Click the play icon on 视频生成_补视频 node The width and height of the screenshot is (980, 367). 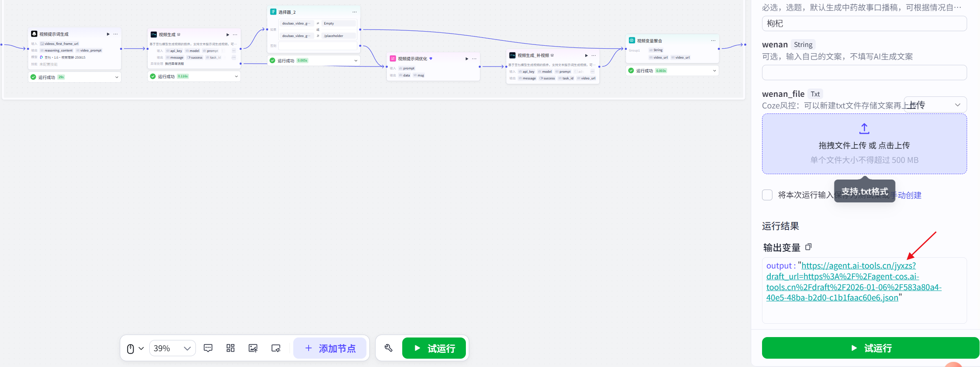point(587,55)
